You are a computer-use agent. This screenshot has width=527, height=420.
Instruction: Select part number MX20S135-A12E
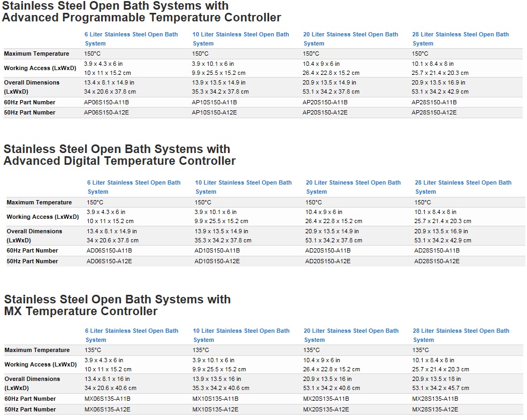click(326, 410)
